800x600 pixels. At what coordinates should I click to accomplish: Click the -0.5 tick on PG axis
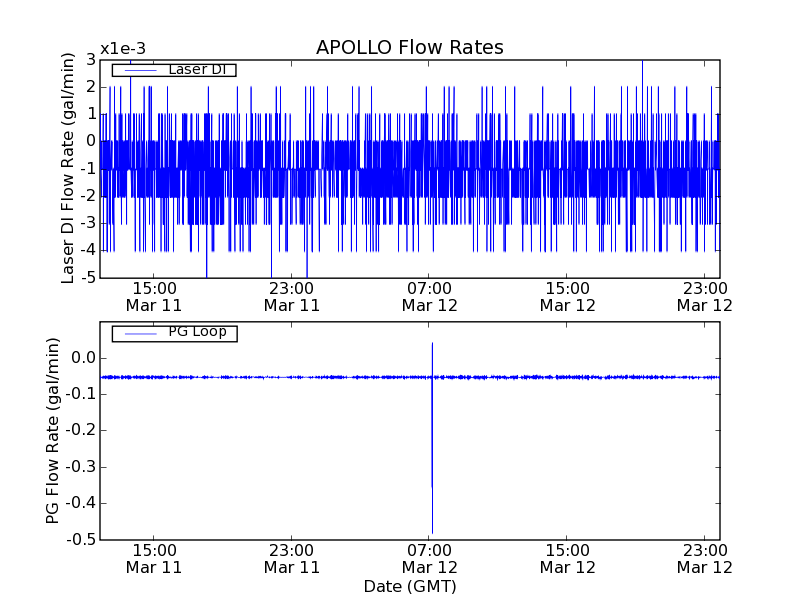point(81,540)
